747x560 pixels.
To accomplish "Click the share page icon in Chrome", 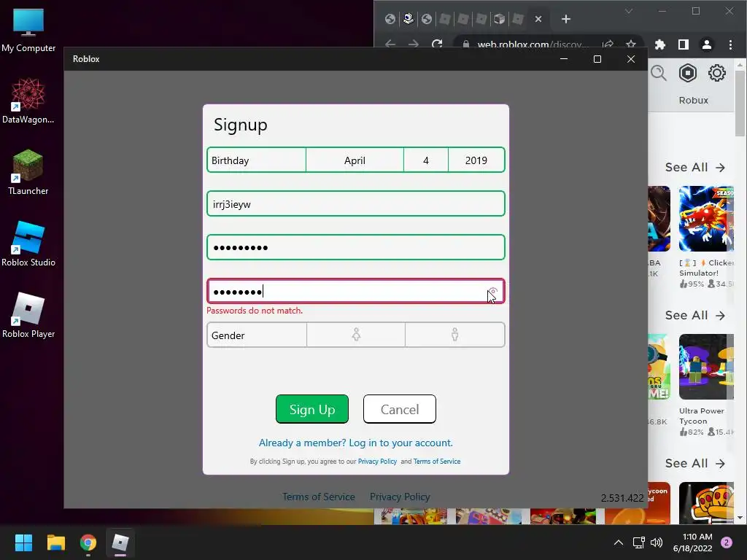I will [x=608, y=44].
